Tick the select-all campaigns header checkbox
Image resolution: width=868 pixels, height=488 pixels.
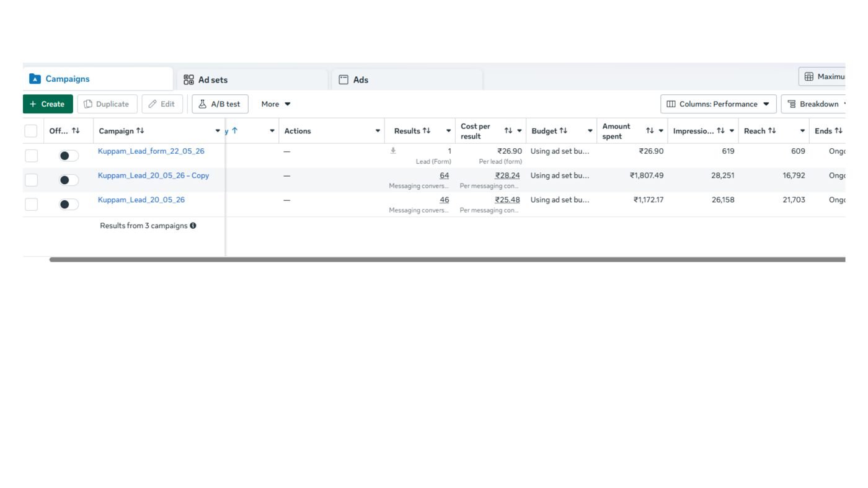pos(31,131)
